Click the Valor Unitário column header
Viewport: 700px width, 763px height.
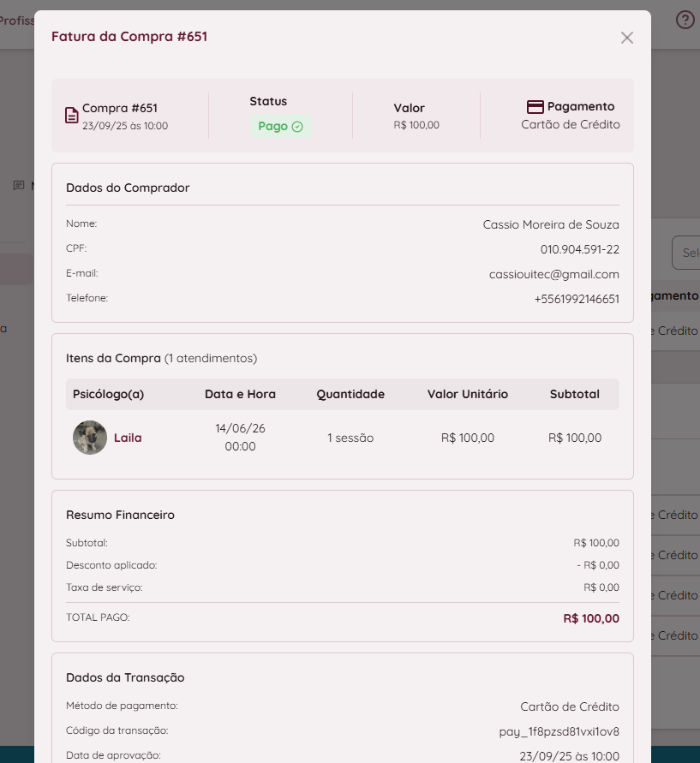(x=468, y=394)
